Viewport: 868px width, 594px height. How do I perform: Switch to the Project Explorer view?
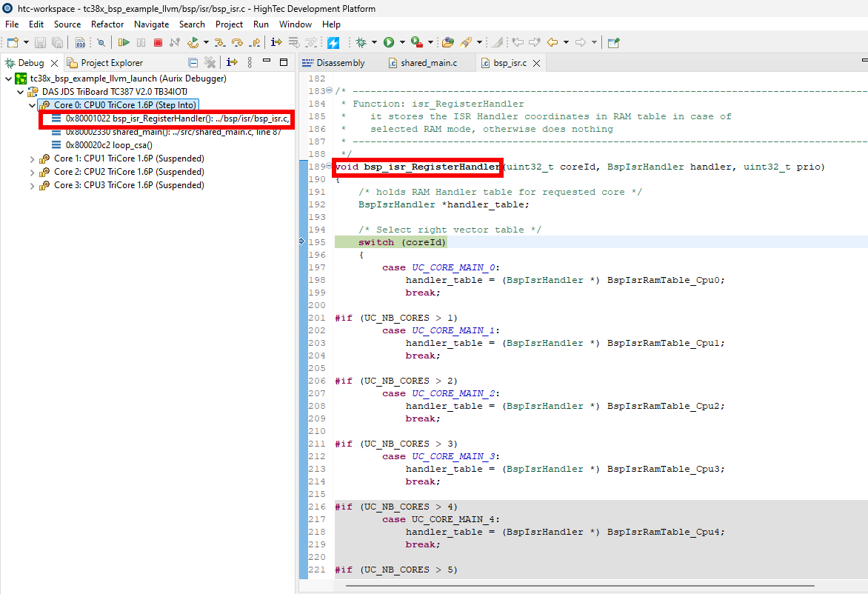(x=111, y=63)
